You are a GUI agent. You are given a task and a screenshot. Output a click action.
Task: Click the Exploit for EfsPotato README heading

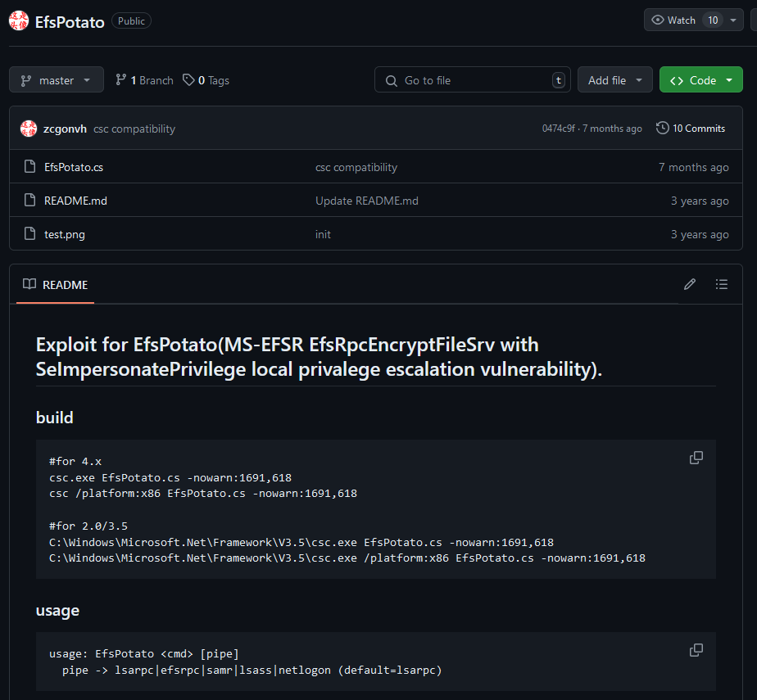point(319,356)
